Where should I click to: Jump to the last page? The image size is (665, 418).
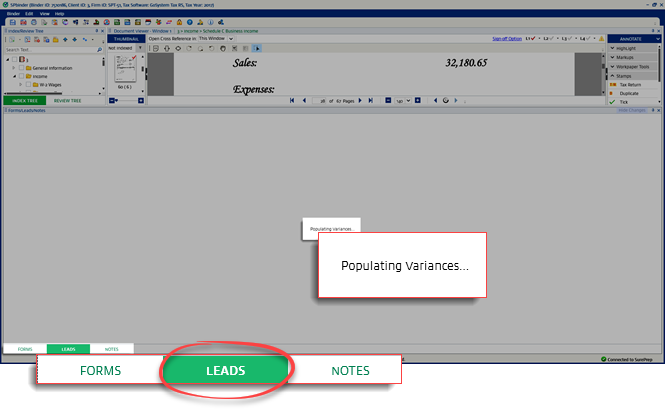click(370, 100)
